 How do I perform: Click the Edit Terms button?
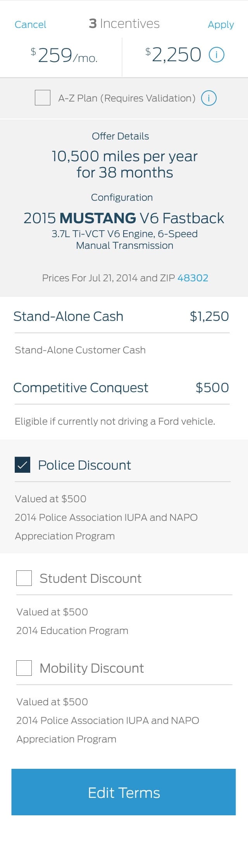[124, 792]
